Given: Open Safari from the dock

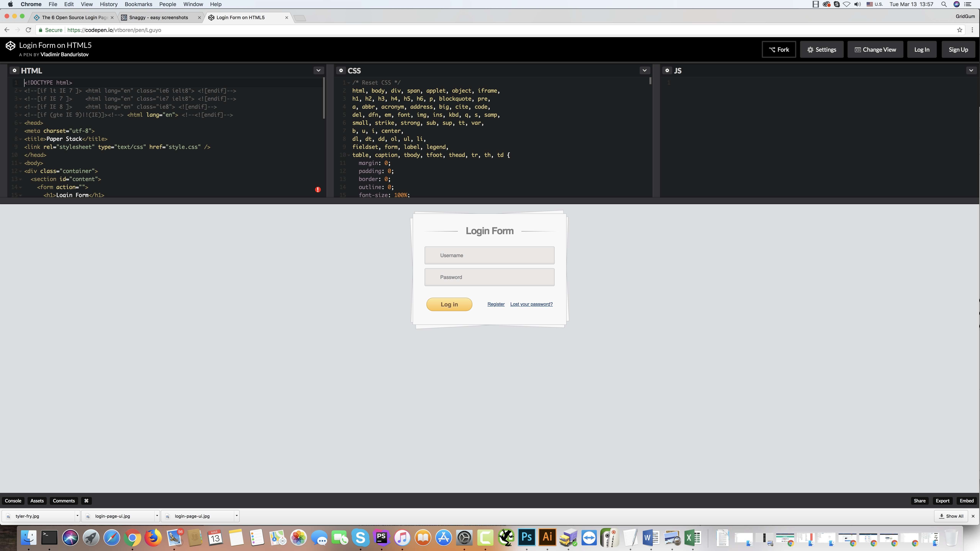Looking at the screenshot, I should 111,538.
